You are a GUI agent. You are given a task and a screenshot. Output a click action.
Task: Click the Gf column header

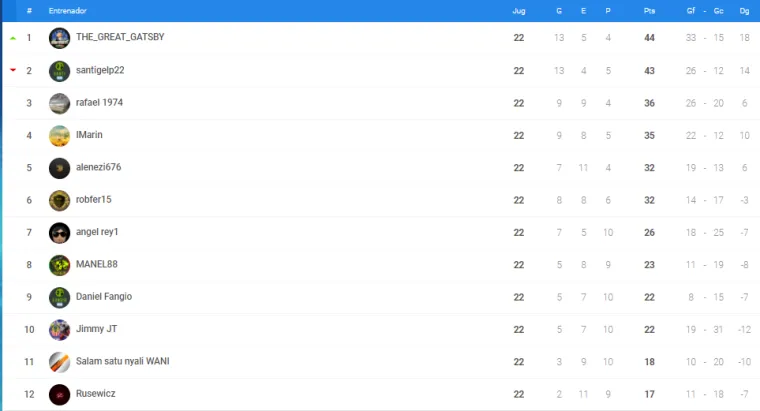691,11
